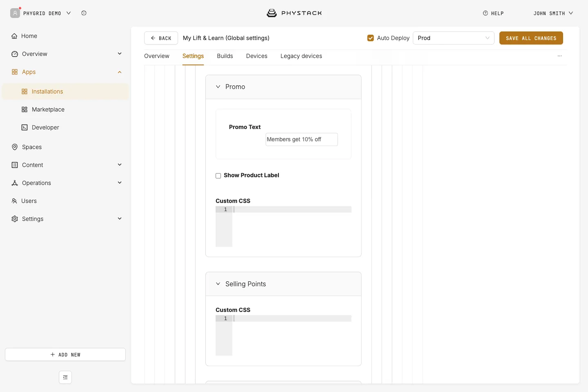Click the Marketplace icon
The width and height of the screenshot is (588, 392).
[24, 109]
